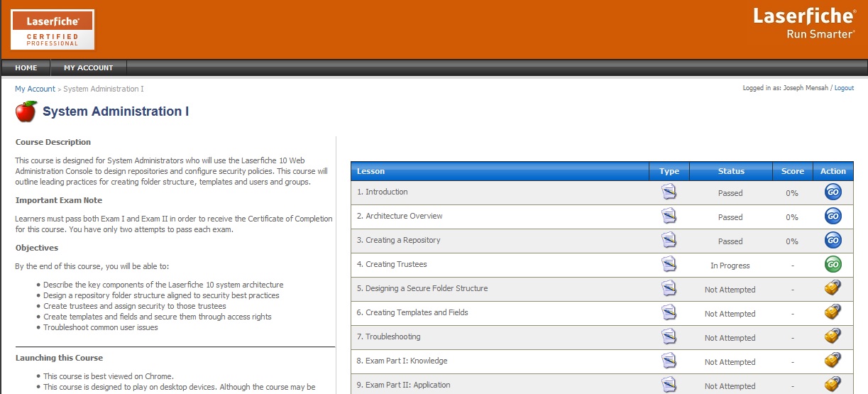868x394 pixels.
Task: Click 'Not Attempted' status in Troubleshooting row
Action: pyautogui.click(x=730, y=338)
